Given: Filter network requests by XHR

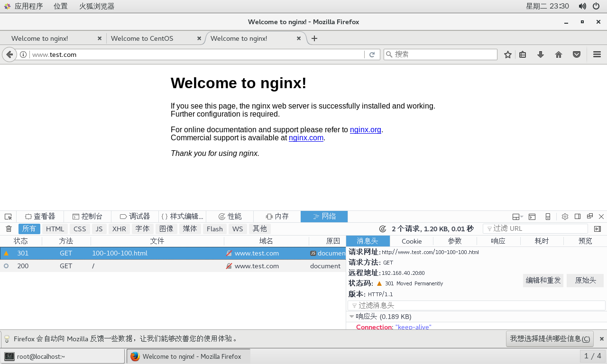Looking at the screenshot, I should tap(119, 229).
